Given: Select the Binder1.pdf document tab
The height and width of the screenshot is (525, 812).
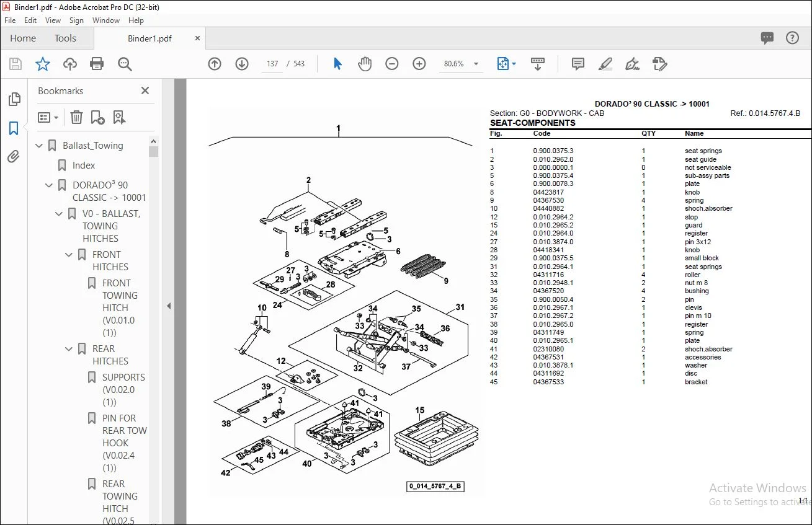Looking at the screenshot, I should click(x=149, y=38).
